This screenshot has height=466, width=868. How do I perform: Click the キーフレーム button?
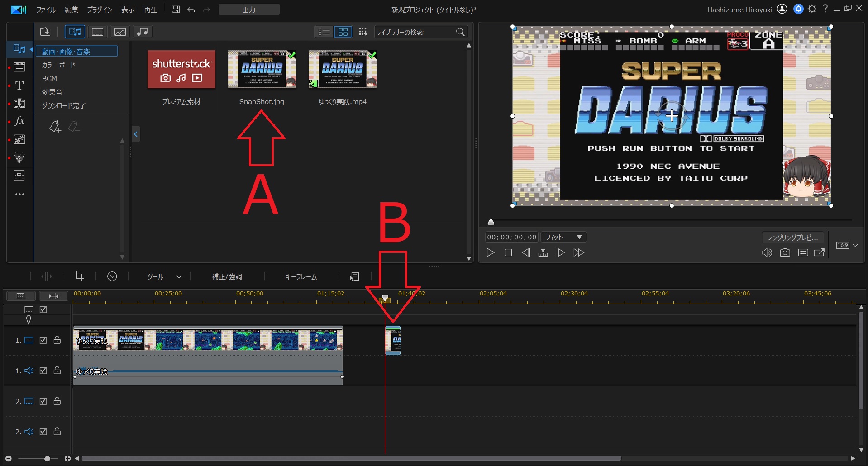[x=301, y=276]
